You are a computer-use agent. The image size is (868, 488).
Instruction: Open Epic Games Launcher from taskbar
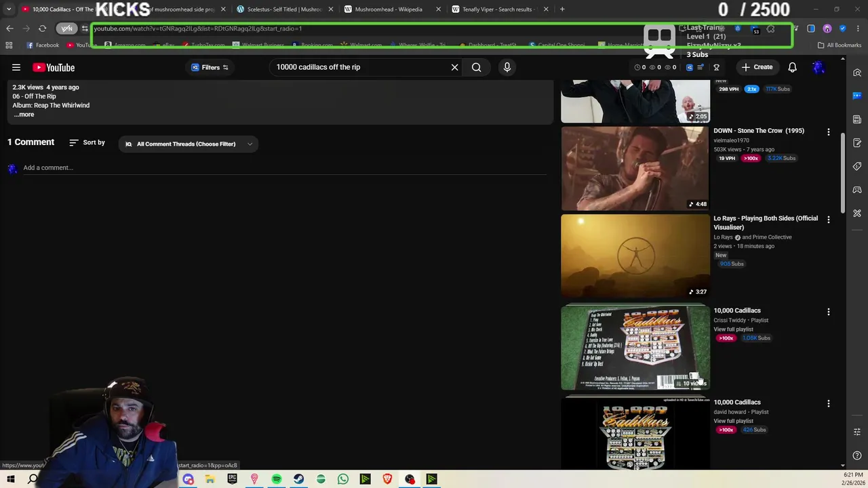[x=233, y=479]
